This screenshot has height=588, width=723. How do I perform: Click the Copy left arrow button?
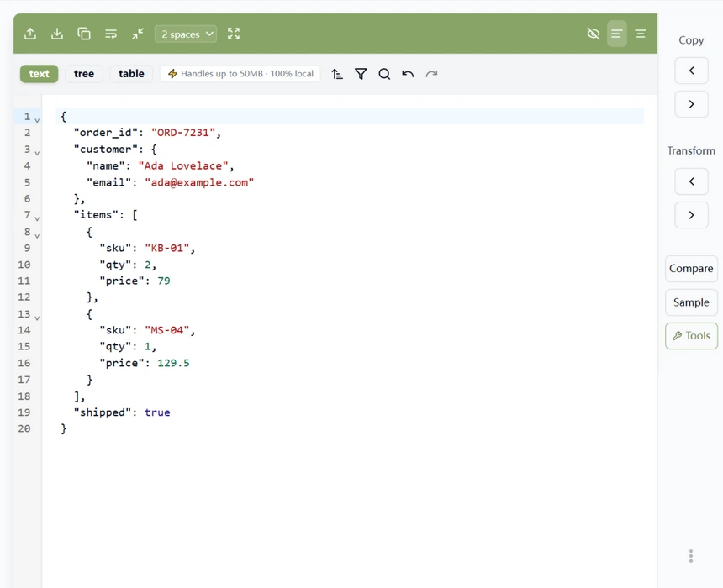[691, 71]
